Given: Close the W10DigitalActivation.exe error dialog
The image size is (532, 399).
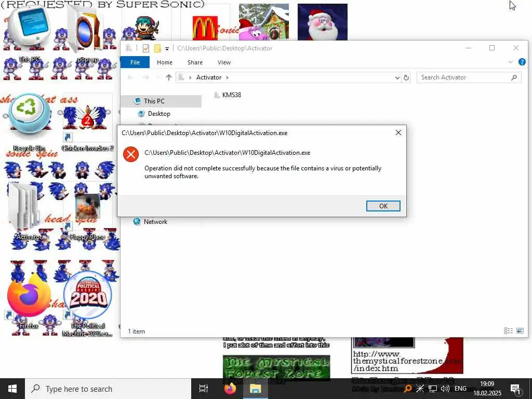Looking at the screenshot, I should click(x=398, y=132).
